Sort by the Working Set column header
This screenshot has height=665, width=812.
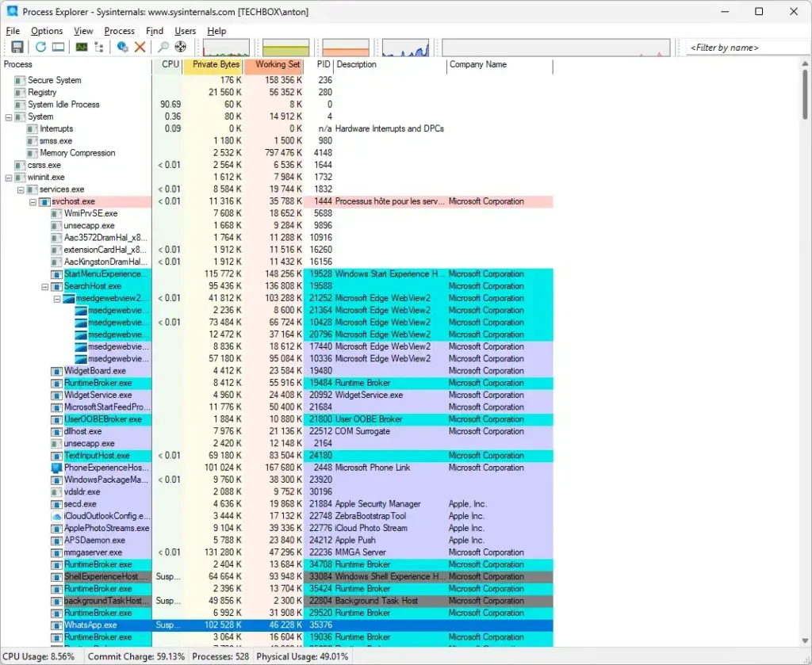pos(274,65)
